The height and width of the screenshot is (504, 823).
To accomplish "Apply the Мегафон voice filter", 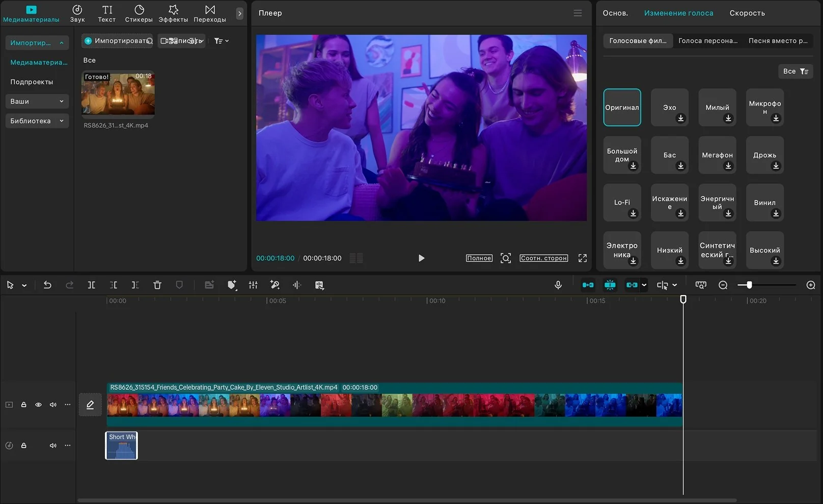I will 717,155.
